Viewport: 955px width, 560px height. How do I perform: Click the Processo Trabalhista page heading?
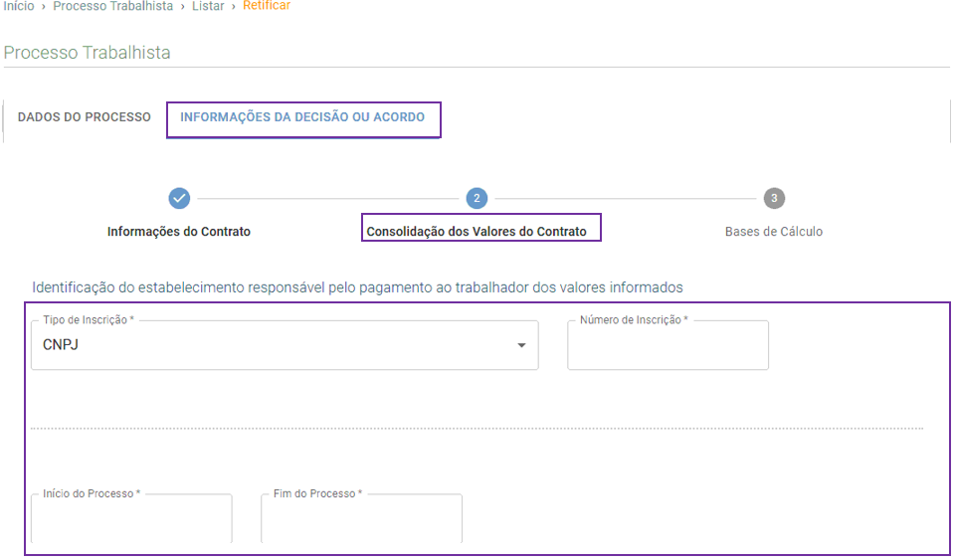click(88, 53)
